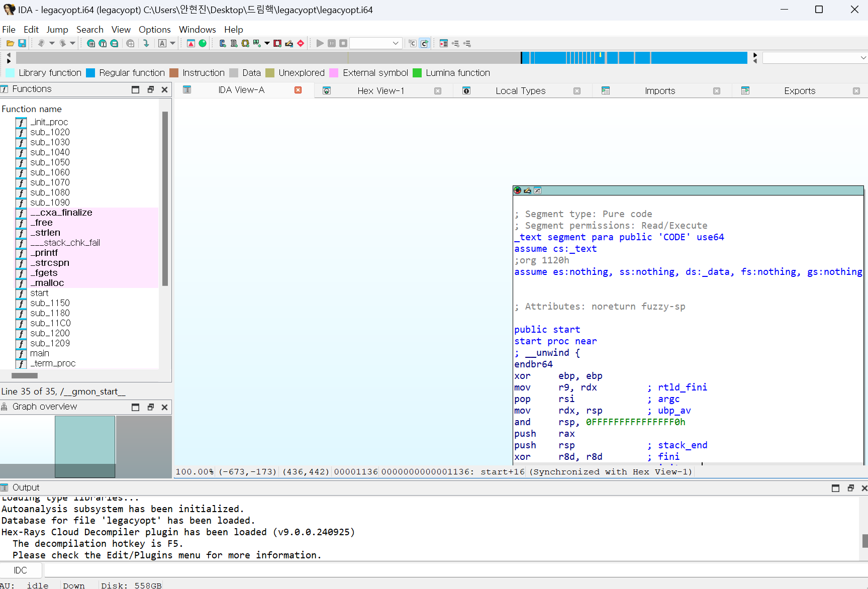Click the yellow pencil edit toolbar icon
Viewport: 868px width, 589px height.
(x=289, y=43)
